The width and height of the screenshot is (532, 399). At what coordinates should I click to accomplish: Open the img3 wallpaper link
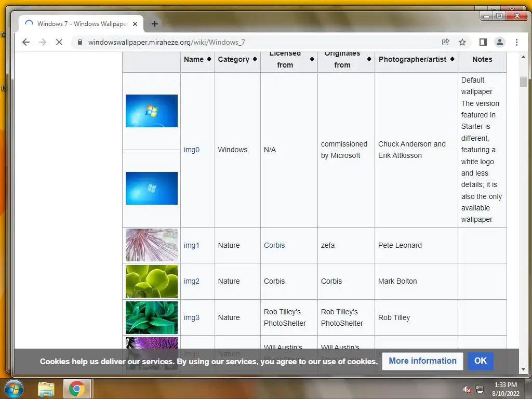tap(192, 317)
